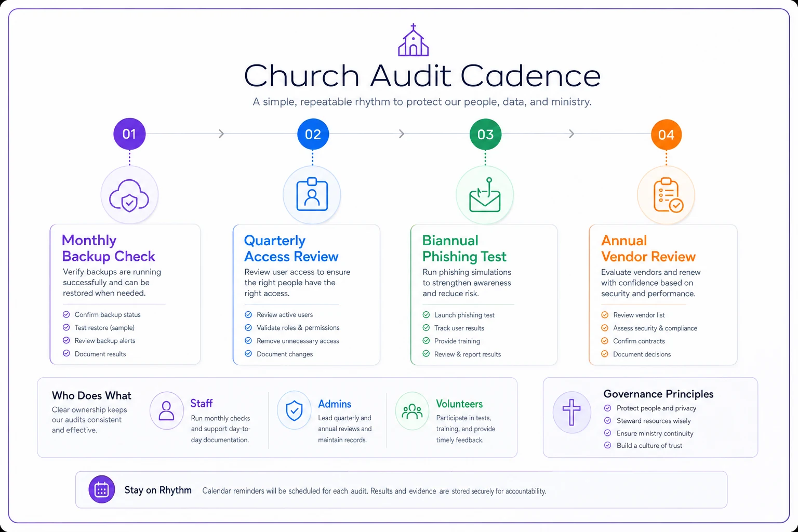Image resolution: width=798 pixels, height=532 pixels.
Task: Click the church building icon above the title
Action: tap(413, 40)
